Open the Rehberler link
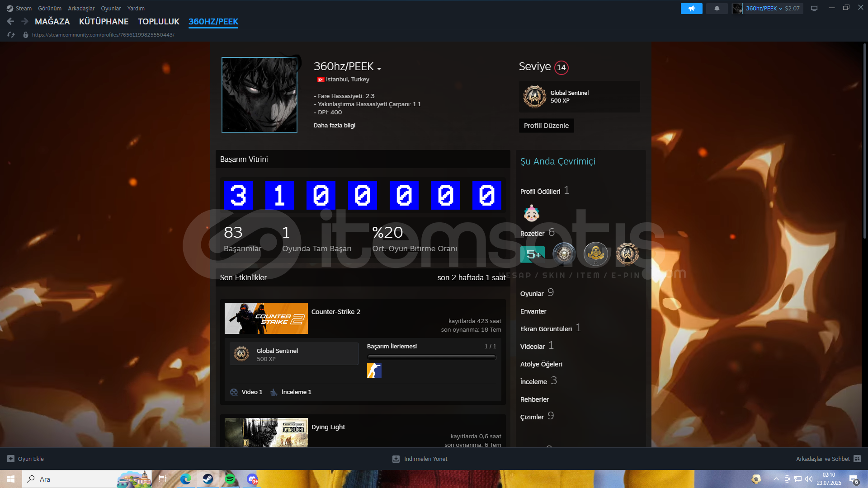Image resolution: width=868 pixels, height=488 pixels. tap(534, 399)
